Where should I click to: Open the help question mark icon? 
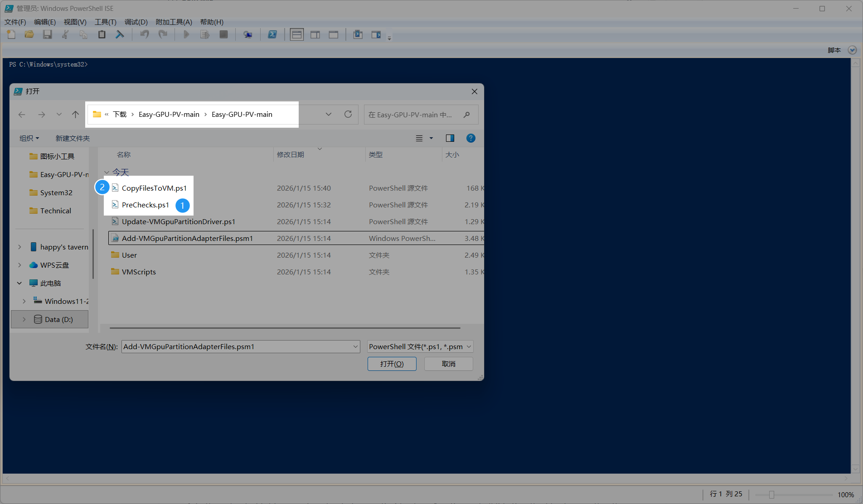coord(470,138)
